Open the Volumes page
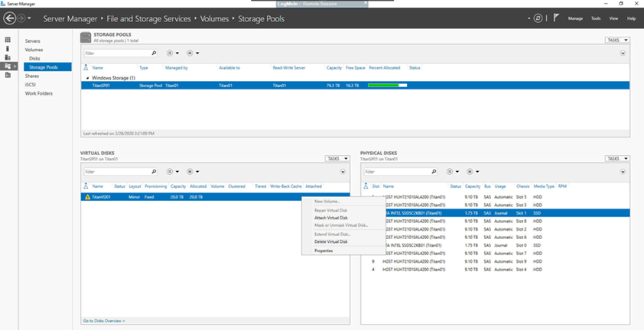This screenshot has height=330, width=644. (x=34, y=50)
